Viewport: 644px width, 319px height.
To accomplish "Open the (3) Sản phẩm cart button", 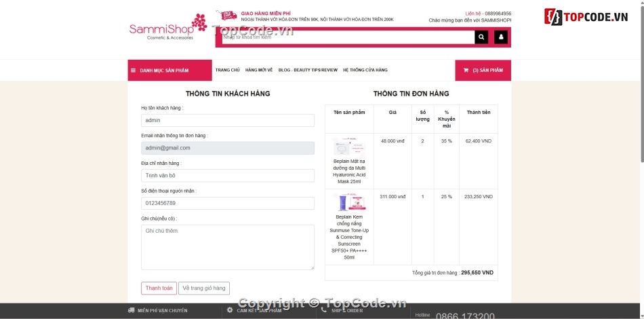I will 483,71.
